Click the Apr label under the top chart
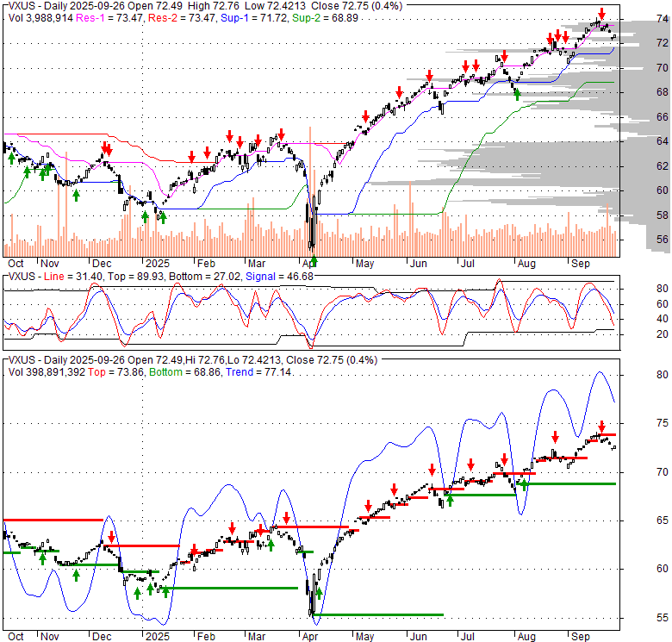Image resolution: width=672 pixels, height=642 pixels. [x=309, y=263]
